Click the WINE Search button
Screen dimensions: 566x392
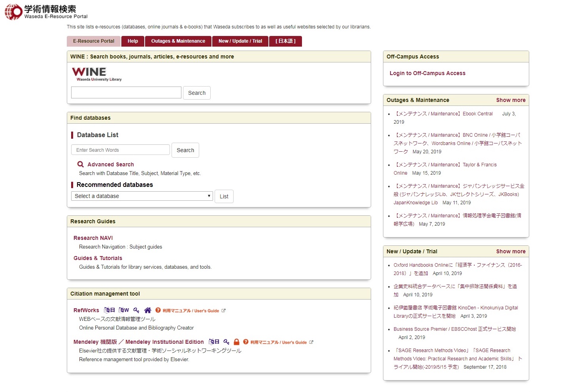[197, 93]
